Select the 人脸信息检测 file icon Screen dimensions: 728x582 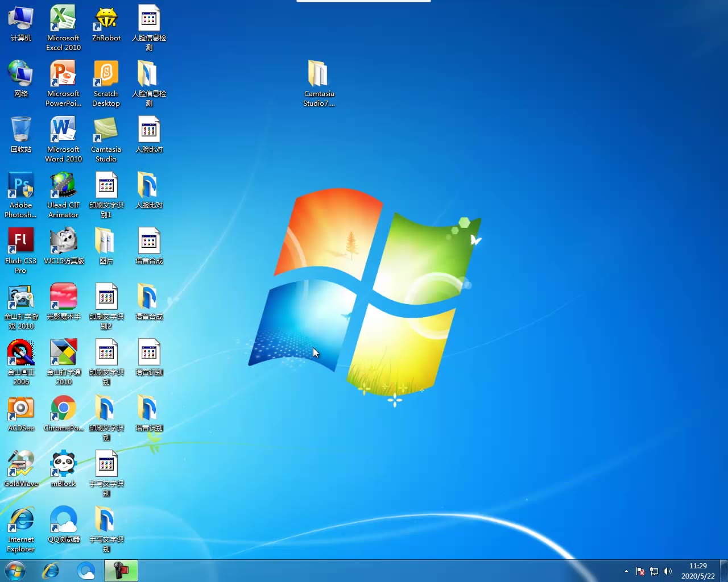click(x=149, y=28)
